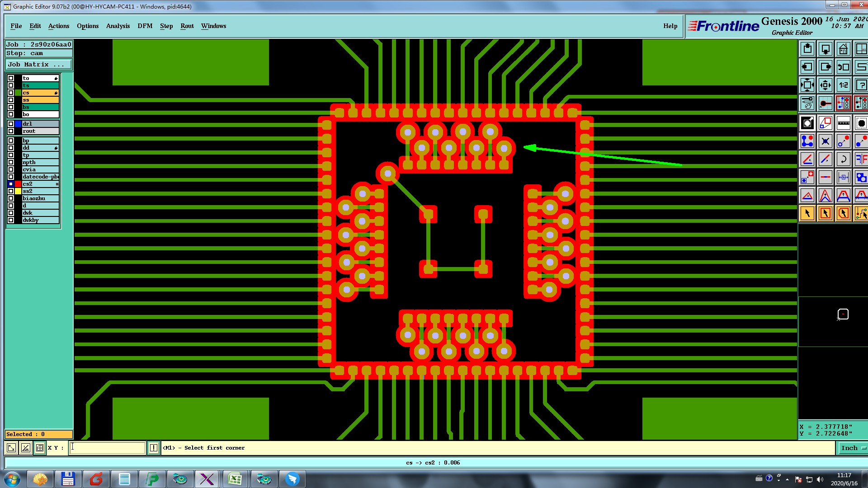This screenshot has height=488, width=868.
Task: Click the zoom-in icon with inward arrows
Action: pyautogui.click(x=807, y=85)
